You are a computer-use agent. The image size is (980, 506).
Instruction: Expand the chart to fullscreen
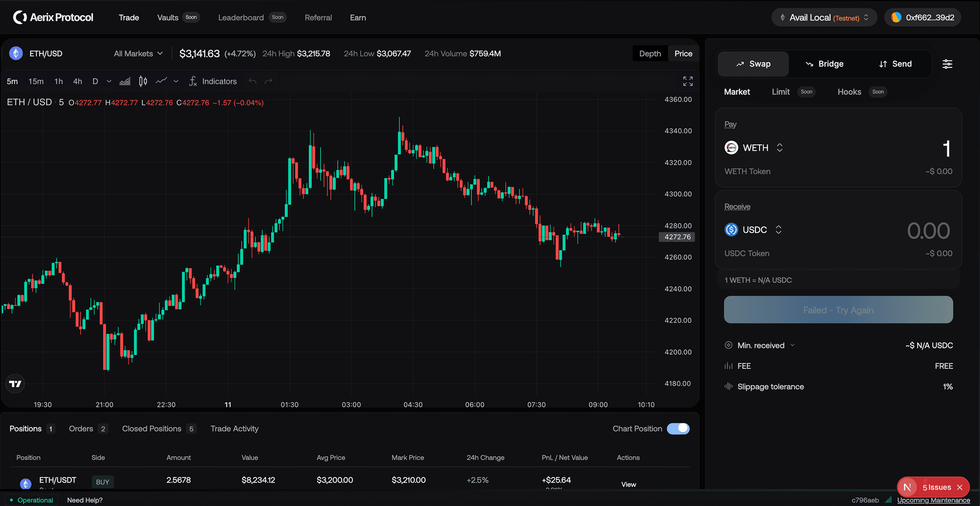pos(688,81)
